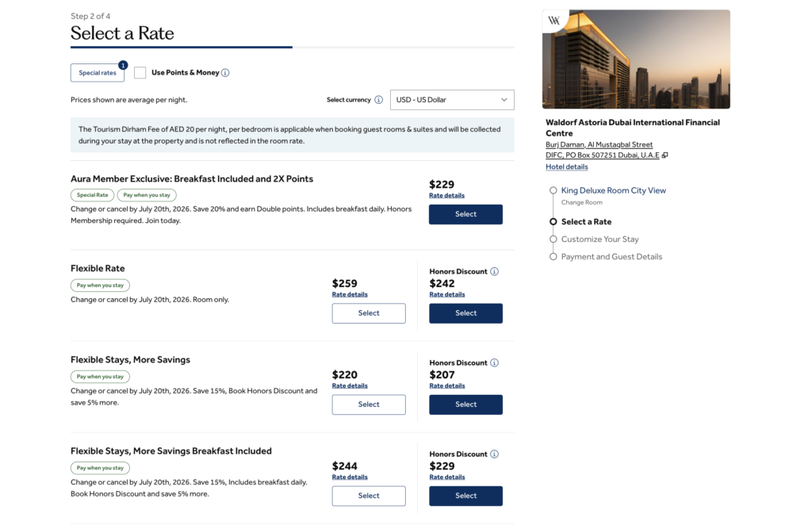The height and width of the screenshot is (529, 812).
Task: Click the Select currency info icon
Action: pos(378,100)
